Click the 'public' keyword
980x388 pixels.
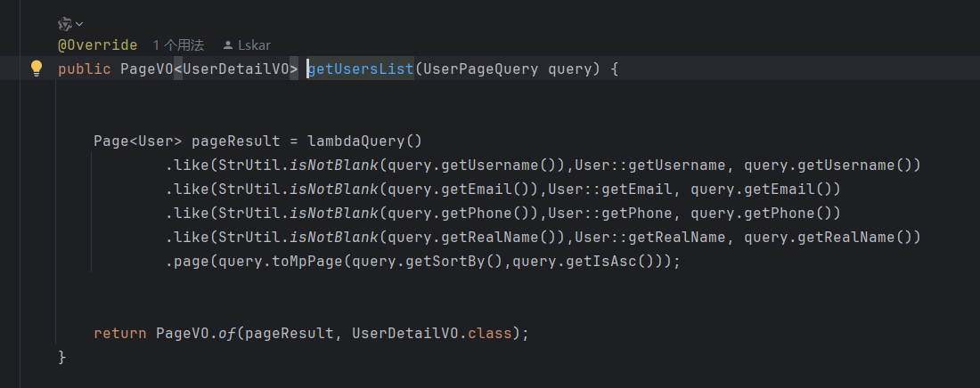point(85,69)
